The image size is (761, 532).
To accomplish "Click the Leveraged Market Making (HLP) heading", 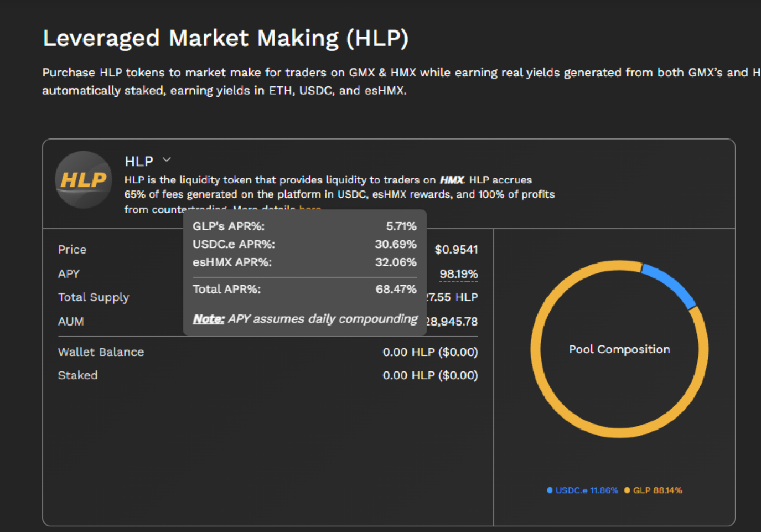I will pyautogui.click(x=226, y=38).
